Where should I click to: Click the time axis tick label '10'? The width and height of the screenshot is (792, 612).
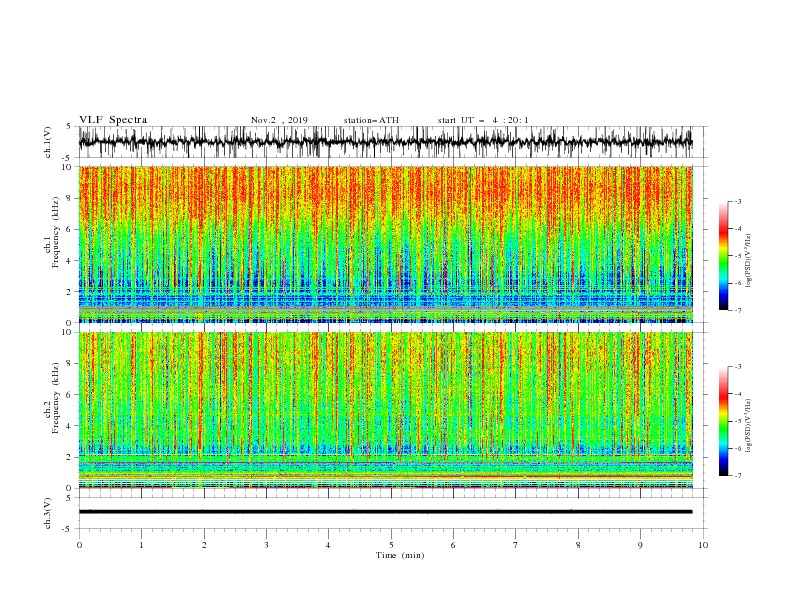pyautogui.click(x=703, y=545)
